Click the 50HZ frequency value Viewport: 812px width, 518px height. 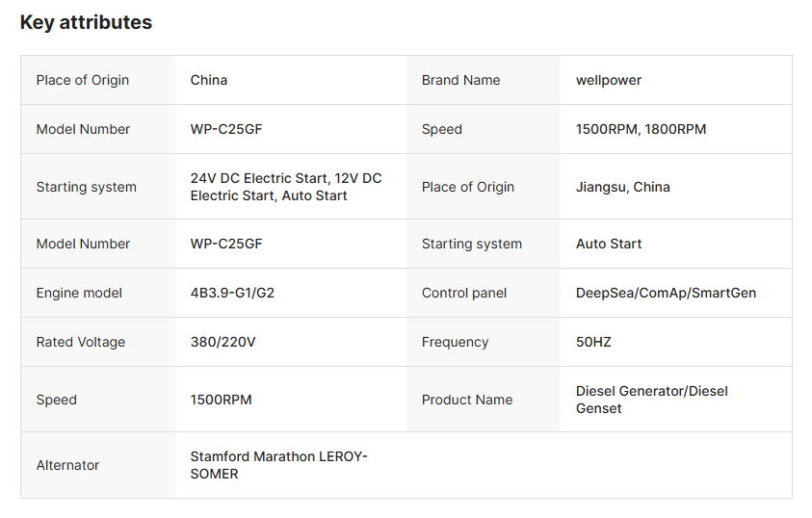click(x=593, y=342)
